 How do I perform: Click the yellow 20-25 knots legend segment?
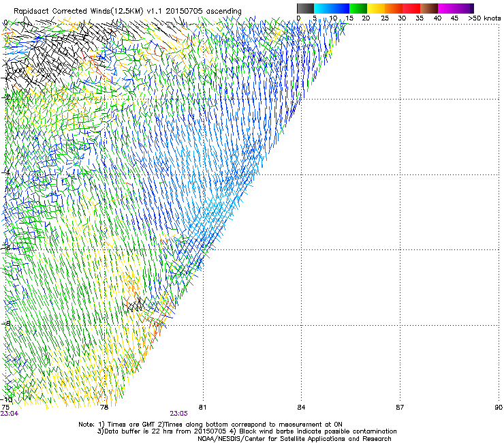click(x=376, y=8)
